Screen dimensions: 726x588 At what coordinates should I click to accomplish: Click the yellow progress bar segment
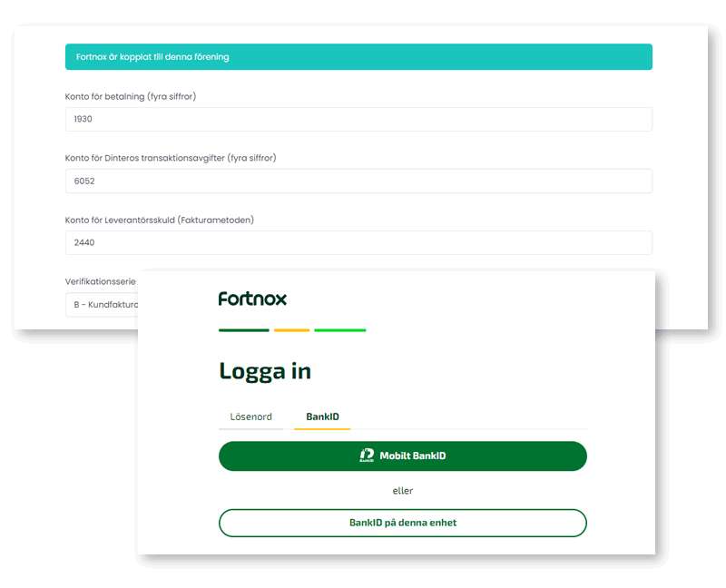(x=291, y=330)
